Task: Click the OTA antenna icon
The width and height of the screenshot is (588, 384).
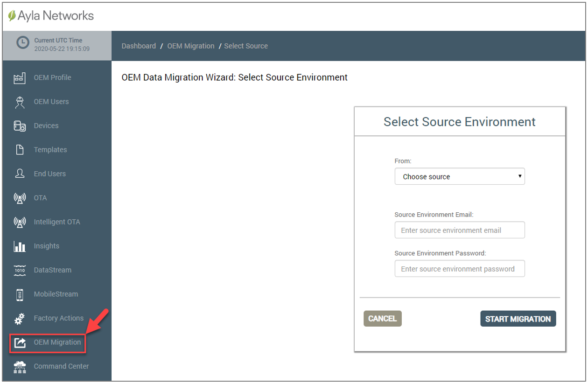Action: 20,198
